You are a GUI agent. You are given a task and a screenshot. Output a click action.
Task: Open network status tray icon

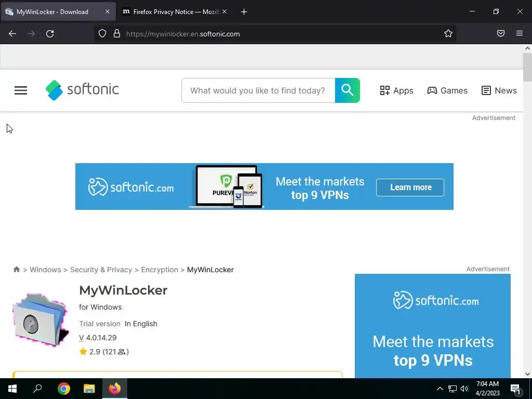tap(453, 389)
